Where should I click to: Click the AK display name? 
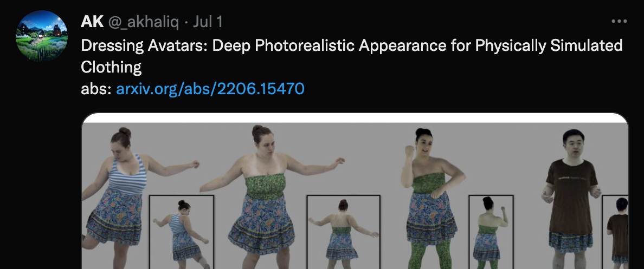[92, 21]
